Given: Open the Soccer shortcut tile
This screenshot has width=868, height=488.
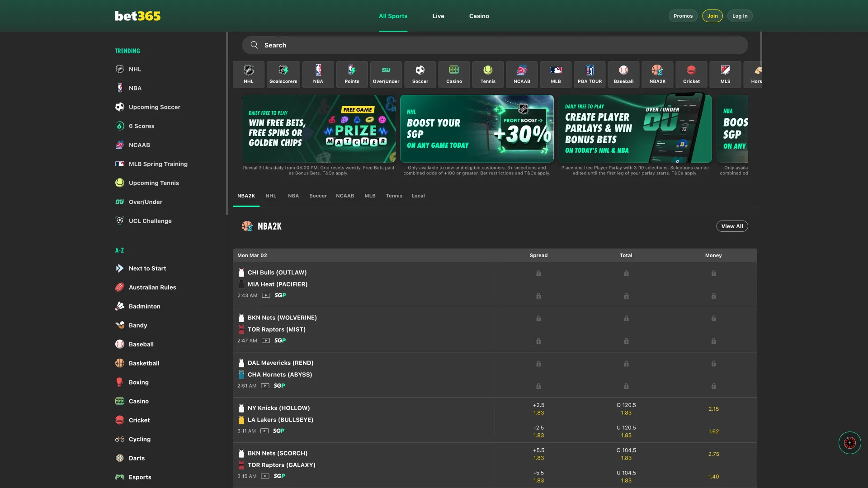Looking at the screenshot, I should (420, 74).
